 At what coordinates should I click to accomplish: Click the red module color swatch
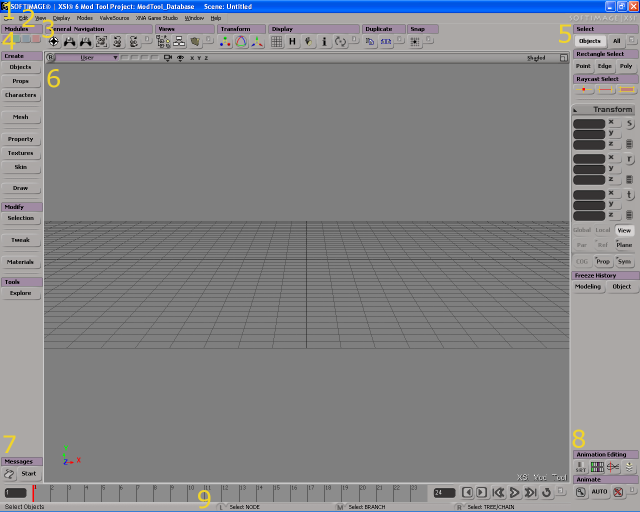(x=36, y=39)
